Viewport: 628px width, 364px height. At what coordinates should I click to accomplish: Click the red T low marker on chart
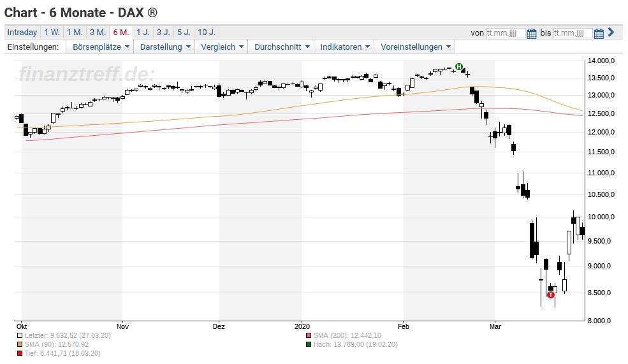(551, 295)
